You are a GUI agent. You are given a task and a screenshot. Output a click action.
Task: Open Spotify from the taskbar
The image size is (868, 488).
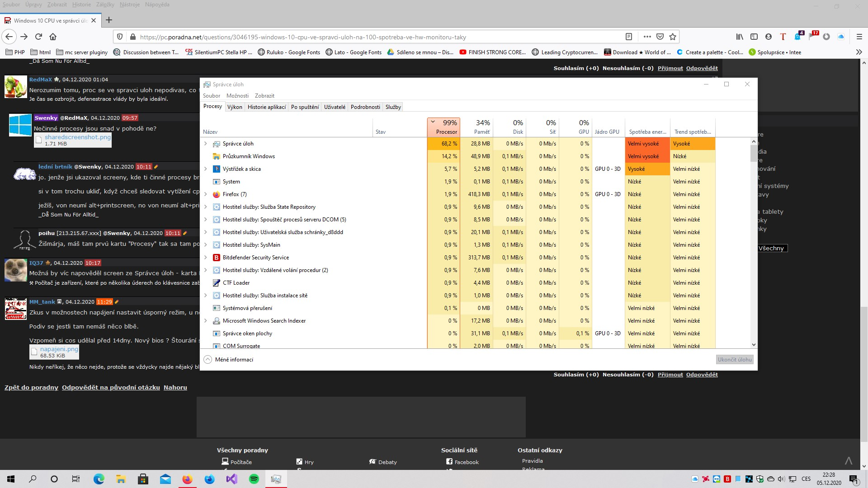(254, 479)
